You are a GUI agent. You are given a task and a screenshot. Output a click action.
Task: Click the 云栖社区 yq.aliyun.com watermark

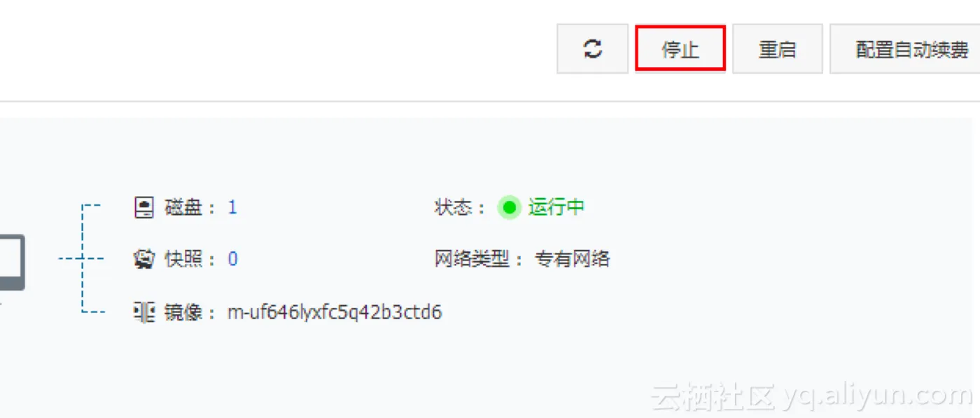pyautogui.click(x=812, y=396)
